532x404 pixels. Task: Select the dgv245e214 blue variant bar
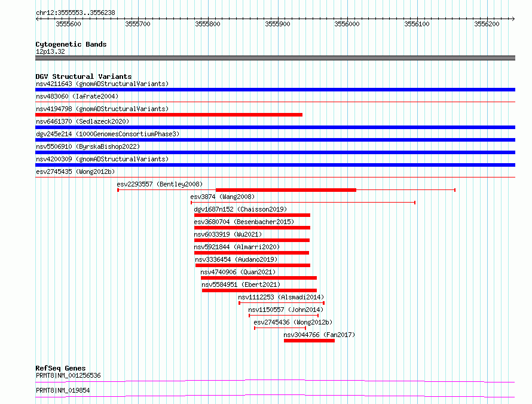[x=275, y=140]
